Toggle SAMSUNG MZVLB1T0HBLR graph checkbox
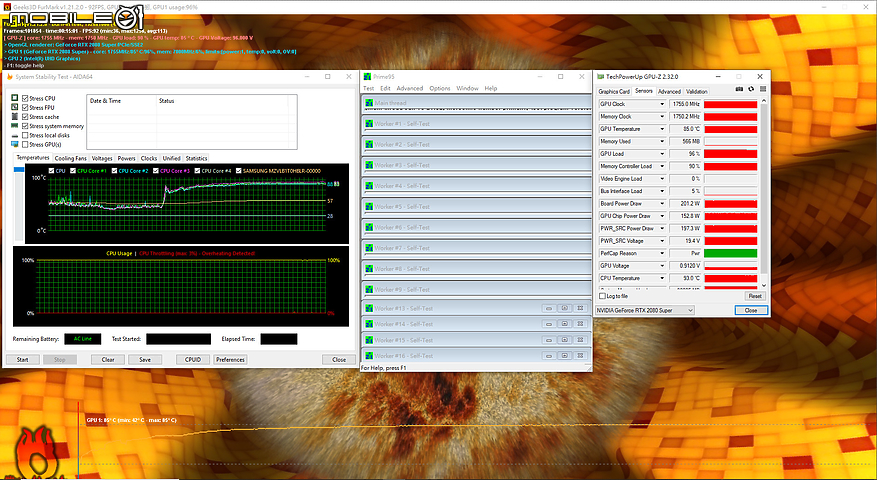Screen dimensions: 877x480 (239, 171)
